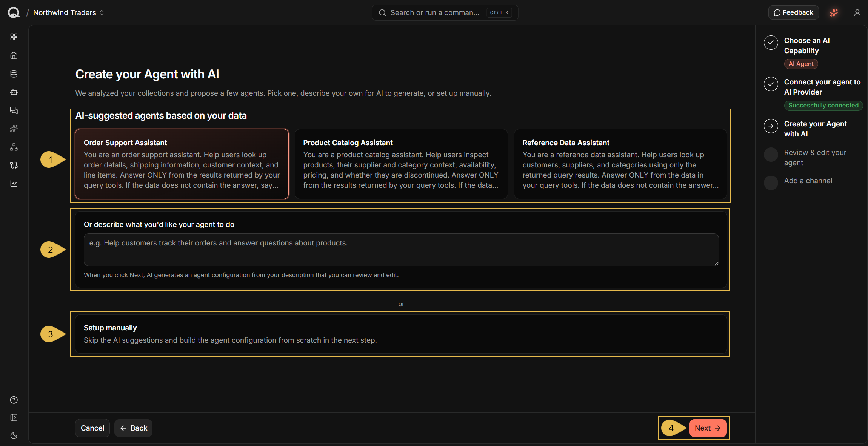Open the hierarchy network icon in sidebar

coord(14,147)
